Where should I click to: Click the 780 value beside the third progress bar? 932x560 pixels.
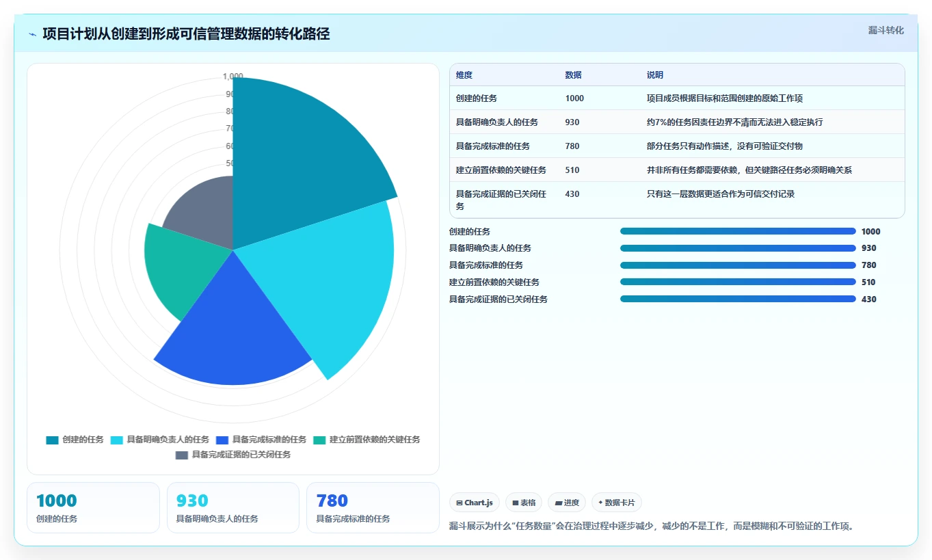(x=869, y=265)
